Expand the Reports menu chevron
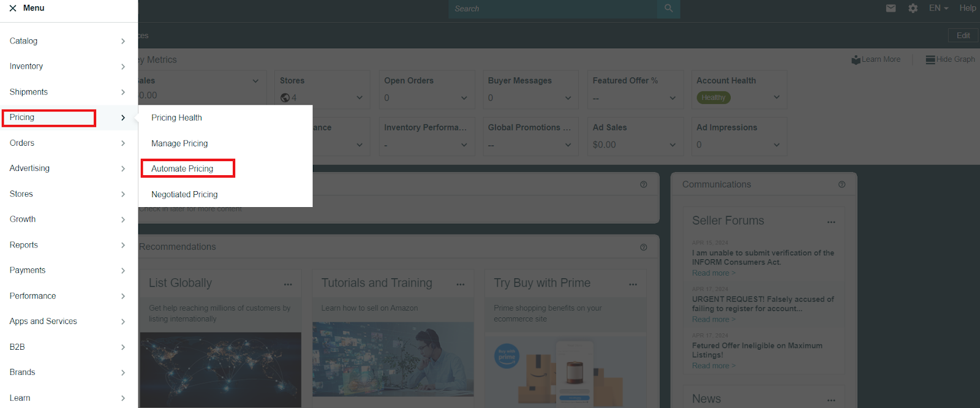This screenshot has width=980, height=408. (123, 245)
